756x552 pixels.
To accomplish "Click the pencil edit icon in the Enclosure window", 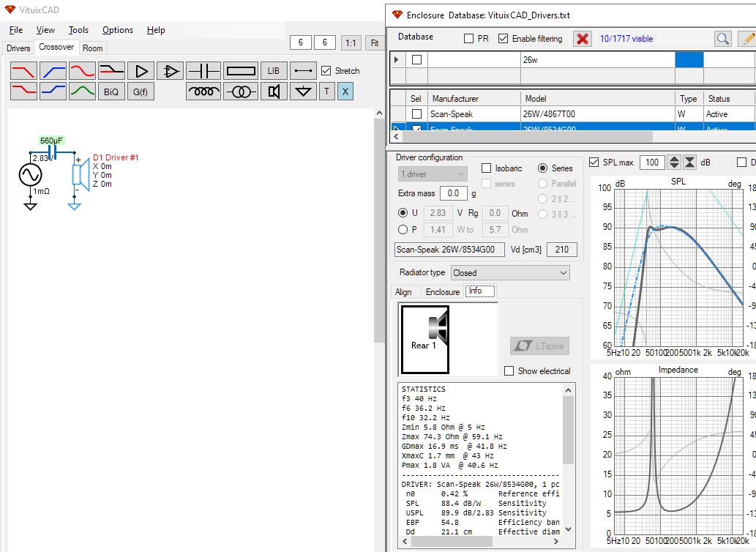I will click(x=747, y=39).
